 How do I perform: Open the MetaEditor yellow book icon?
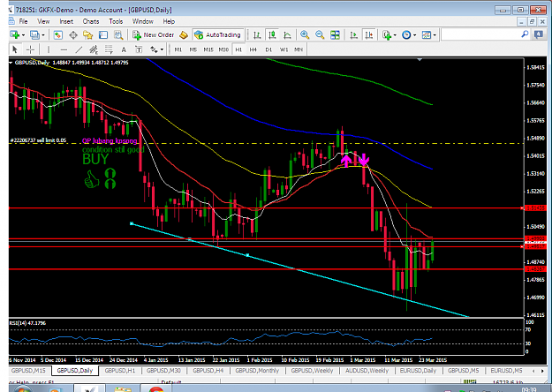point(184,34)
